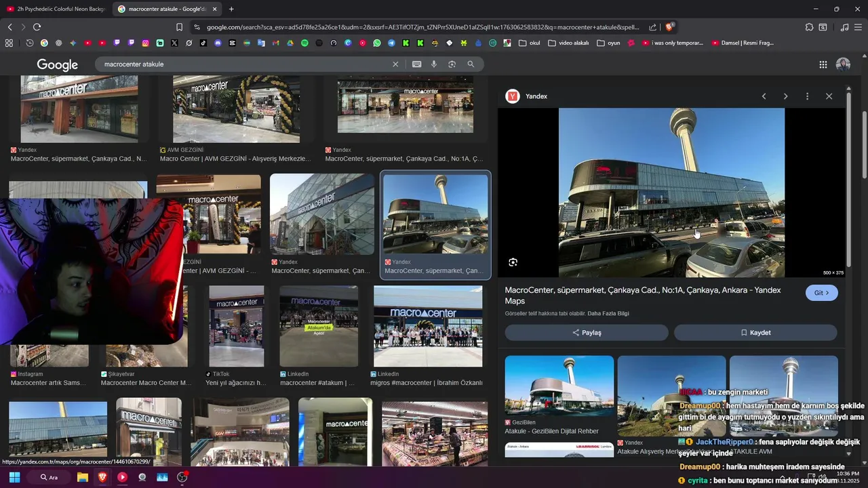This screenshot has height=488, width=868.
Task: Open the taskbar 'Ara' search box
Action: tap(49, 477)
